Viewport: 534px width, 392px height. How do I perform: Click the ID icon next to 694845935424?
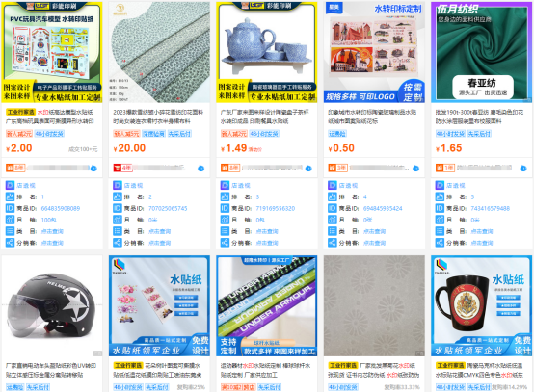tap(332, 208)
